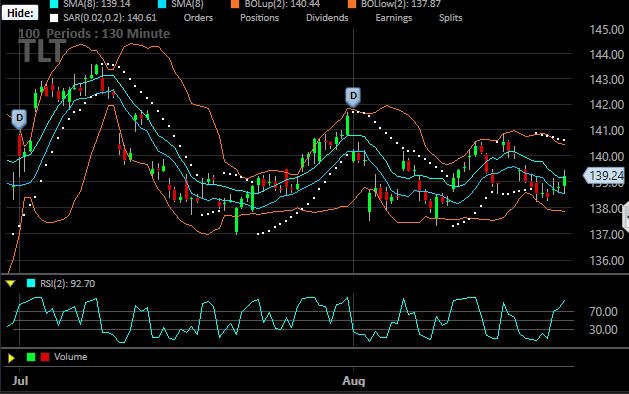Toggle Positions overlay
Screen dimensions: 629x394
(x=259, y=18)
